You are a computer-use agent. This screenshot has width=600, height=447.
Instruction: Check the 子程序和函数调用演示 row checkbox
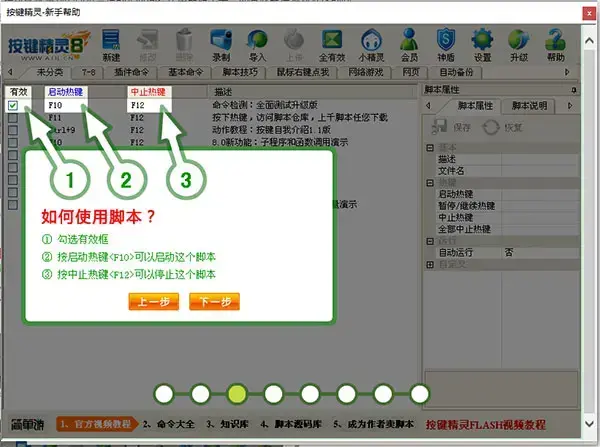pos(13,142)
